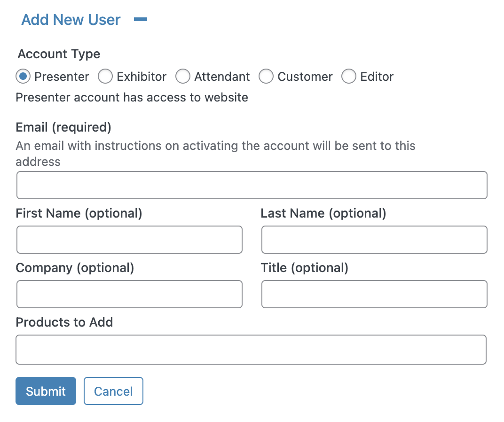
Task: Click the "Company (optional)" label text
Action: [x=75, y=268]
